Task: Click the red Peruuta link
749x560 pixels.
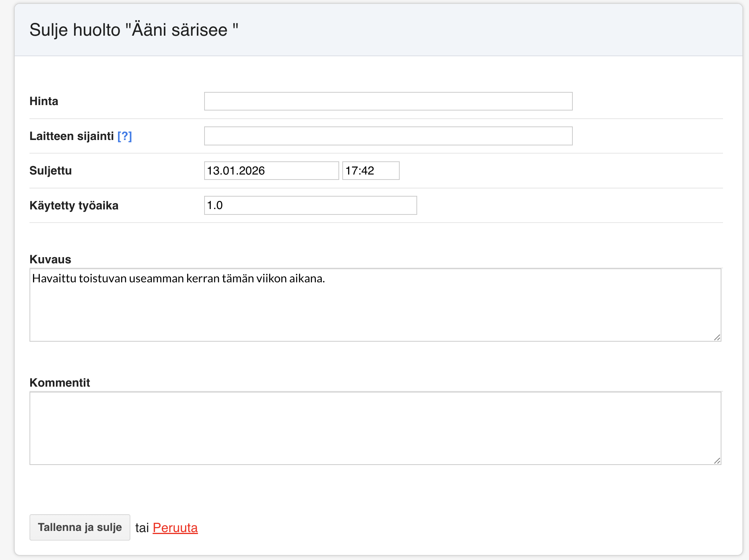Action: 175,528
